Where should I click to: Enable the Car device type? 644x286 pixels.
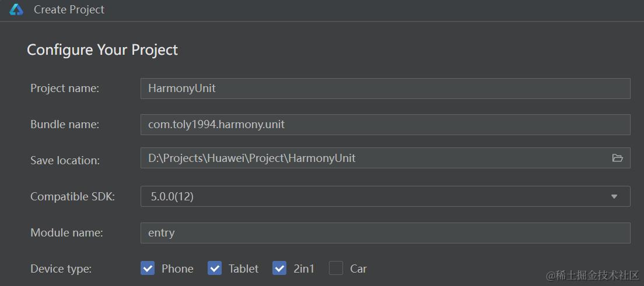tap(335, 269)
